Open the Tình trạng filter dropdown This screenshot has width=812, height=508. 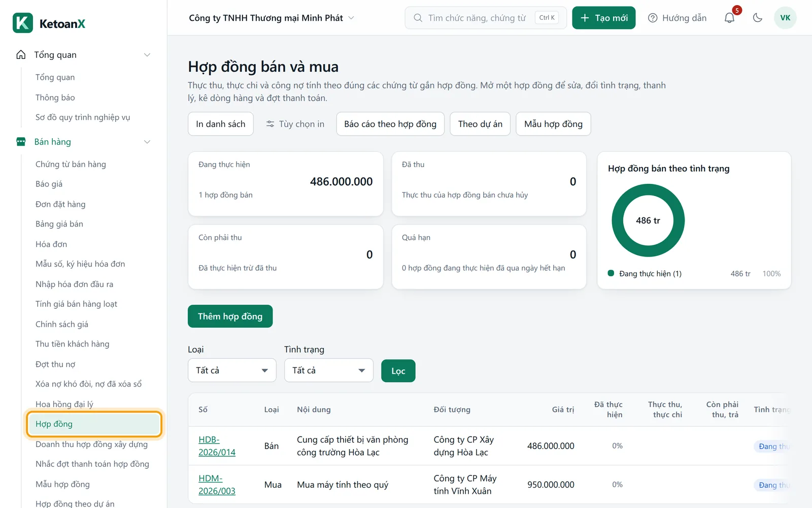pyautogui.click(x=329, y=370)
